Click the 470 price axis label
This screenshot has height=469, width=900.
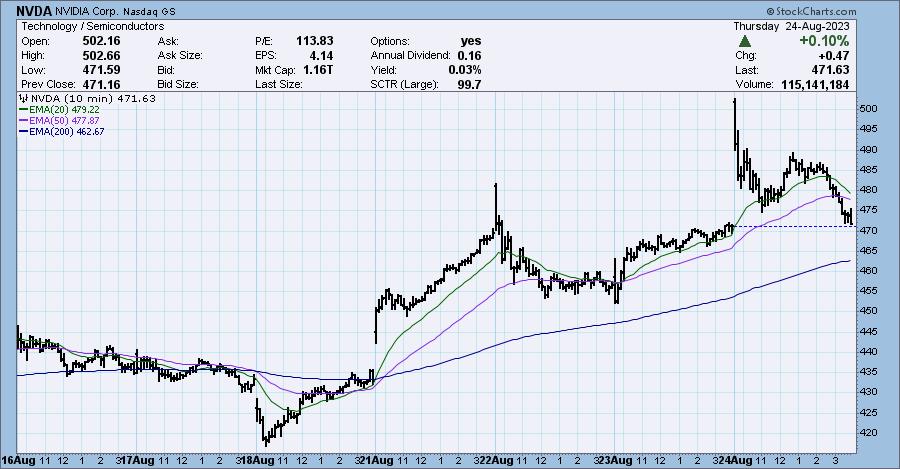tap(868, 230)
